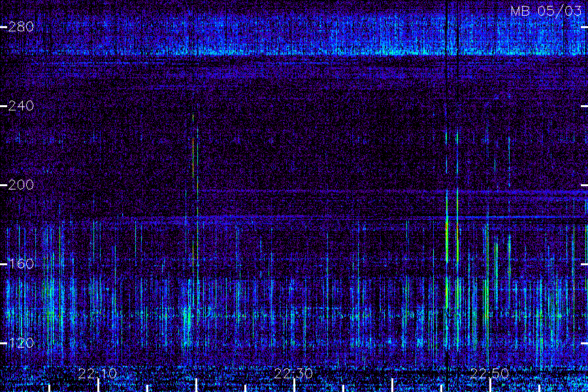The width and height of the screenshot is (588, 392).
Task: Click the 22:50 time label
Action: (489, 374)
